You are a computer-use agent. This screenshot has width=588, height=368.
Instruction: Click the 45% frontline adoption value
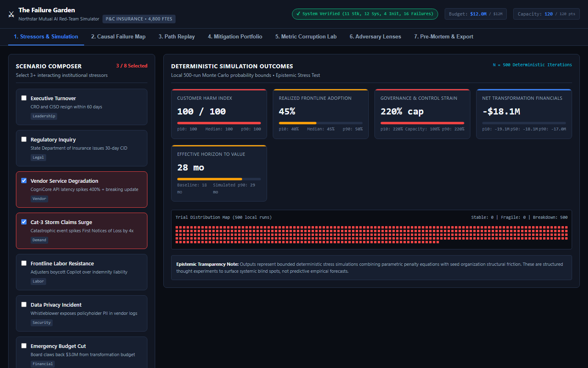tap(287, 112)
